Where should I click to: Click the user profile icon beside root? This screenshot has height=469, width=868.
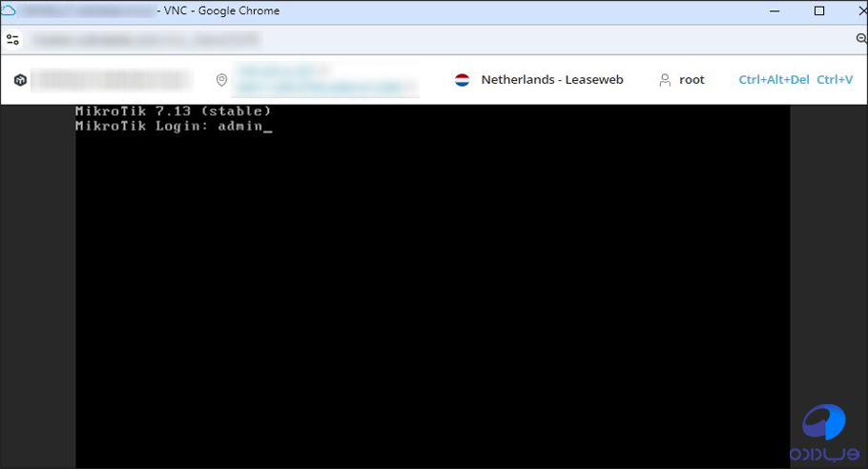665,80
